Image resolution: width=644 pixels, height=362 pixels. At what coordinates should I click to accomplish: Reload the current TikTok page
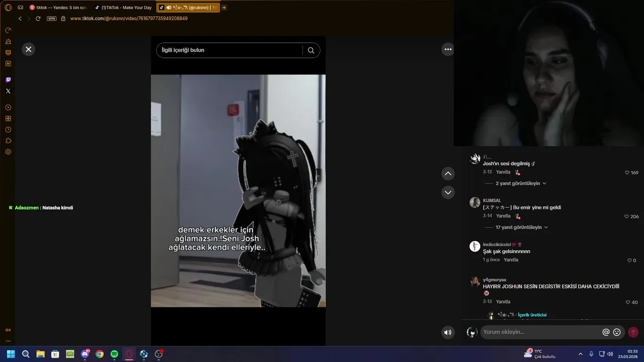(38, 19)
